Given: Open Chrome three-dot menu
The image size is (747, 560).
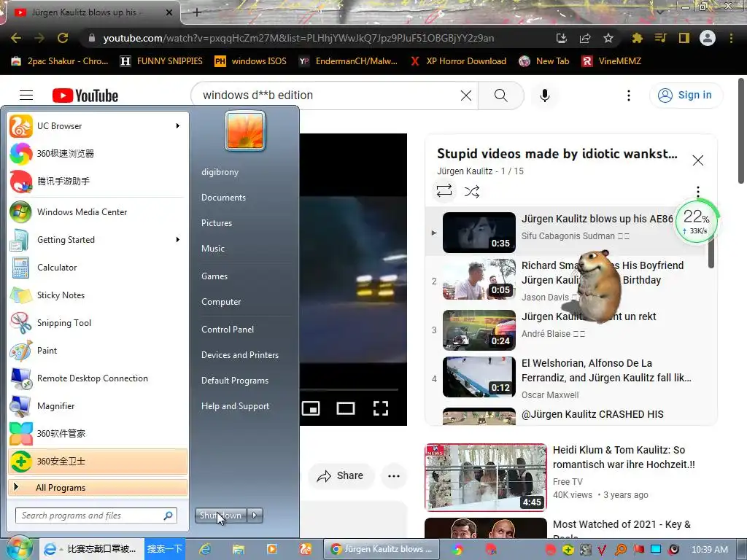Looking at the screenshot, I should pos(731,38).
